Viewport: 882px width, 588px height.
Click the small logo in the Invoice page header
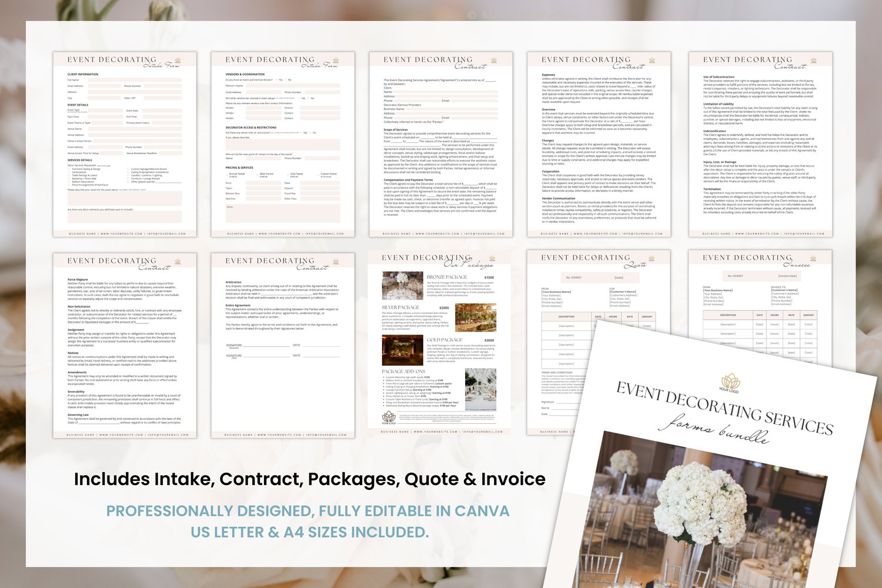coord(813,258)
